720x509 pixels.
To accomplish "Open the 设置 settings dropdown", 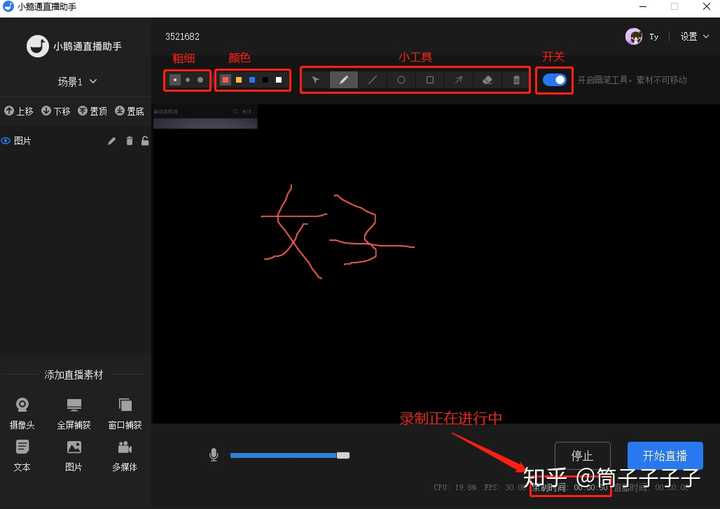I will coord(694,36).
